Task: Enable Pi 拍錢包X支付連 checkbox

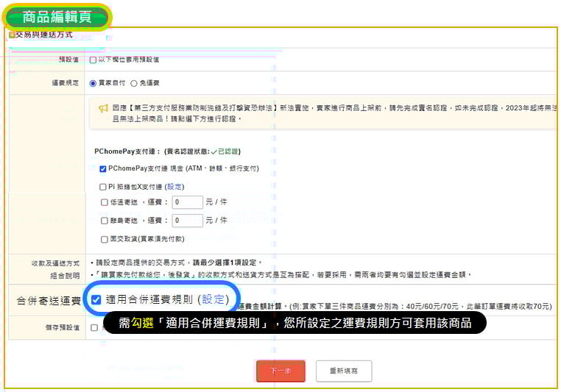Action: click(x=103, y=187)
